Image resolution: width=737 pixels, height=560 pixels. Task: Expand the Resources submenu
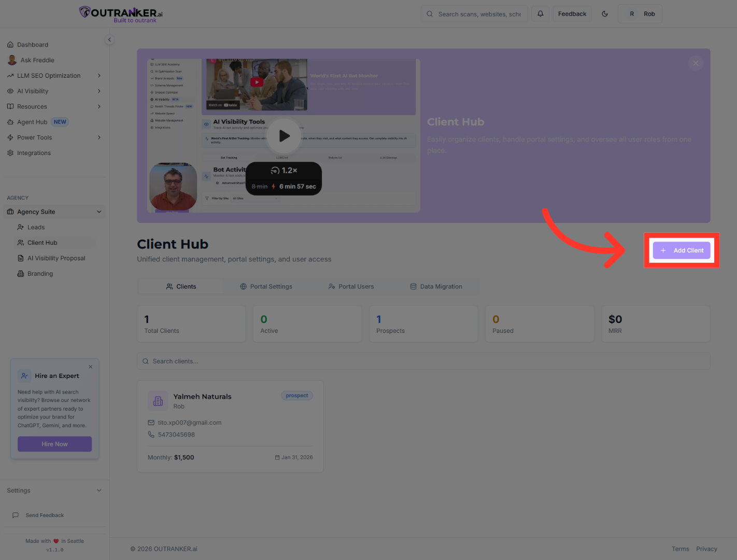tap(99, 107)
